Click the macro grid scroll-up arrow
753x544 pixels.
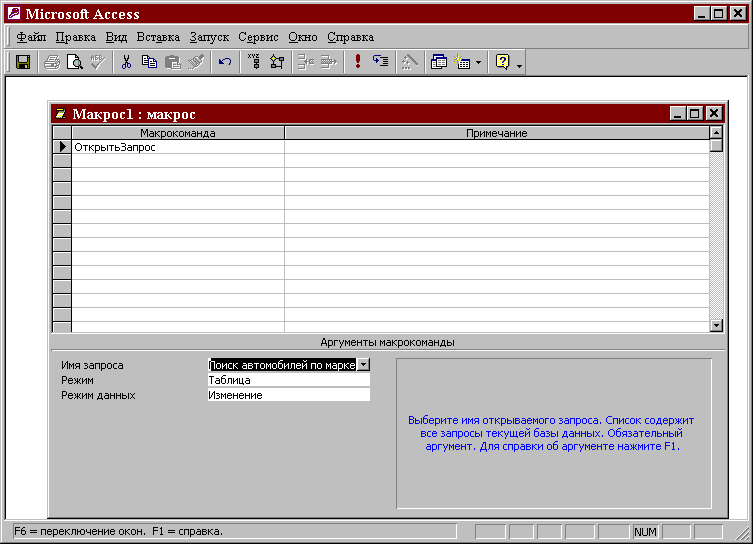(716, 133)
